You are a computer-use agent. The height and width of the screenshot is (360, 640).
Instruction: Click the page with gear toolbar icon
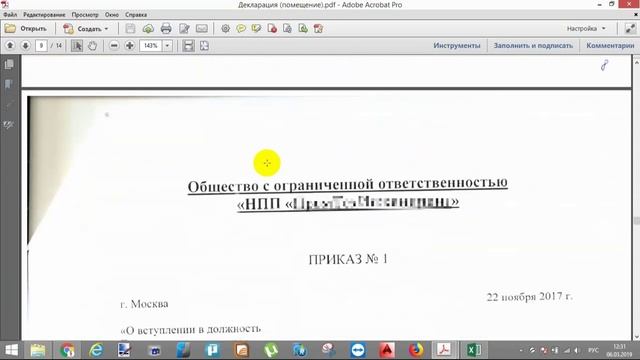[287, 29]
